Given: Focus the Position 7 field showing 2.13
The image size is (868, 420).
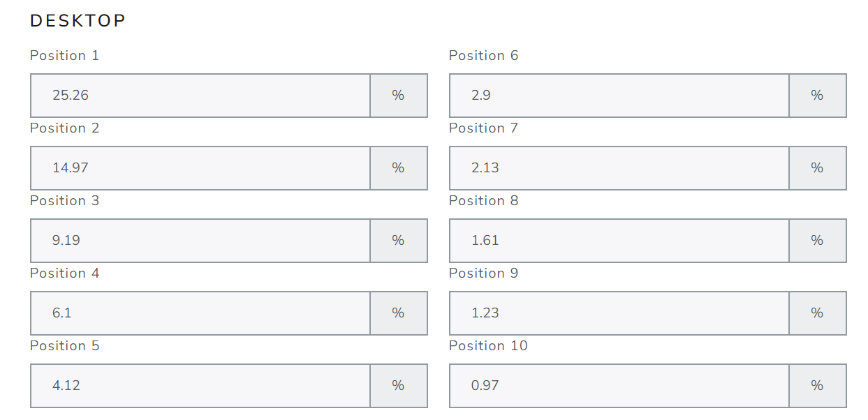Looking at the screenshot, I should tap(619, 168).
